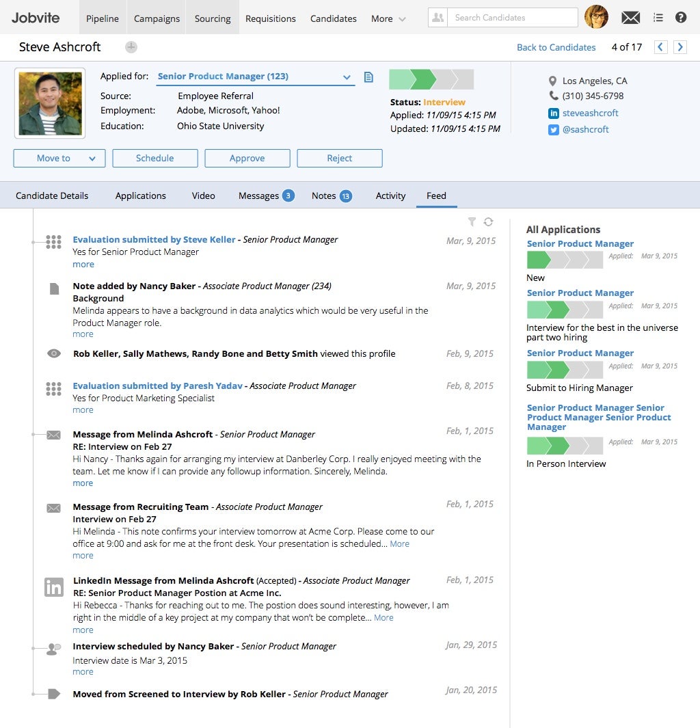Open @sashcroft Twitter link
The image size is (700, 728).
[585, 129]
